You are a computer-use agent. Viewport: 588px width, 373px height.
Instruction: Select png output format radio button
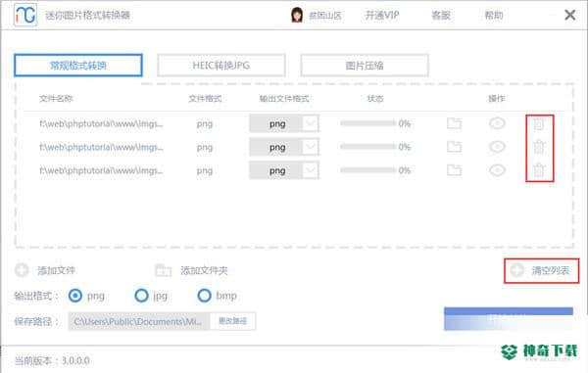tap(75, 296)
